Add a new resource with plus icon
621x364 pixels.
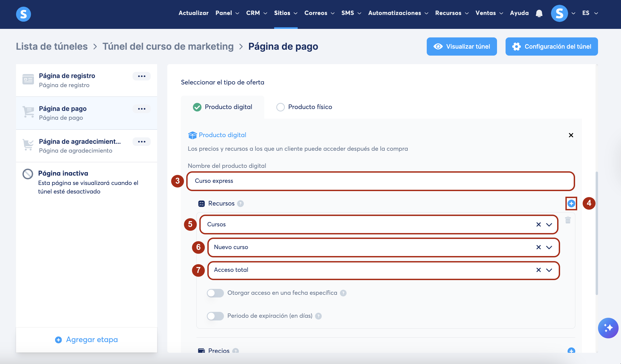point(571,203)
